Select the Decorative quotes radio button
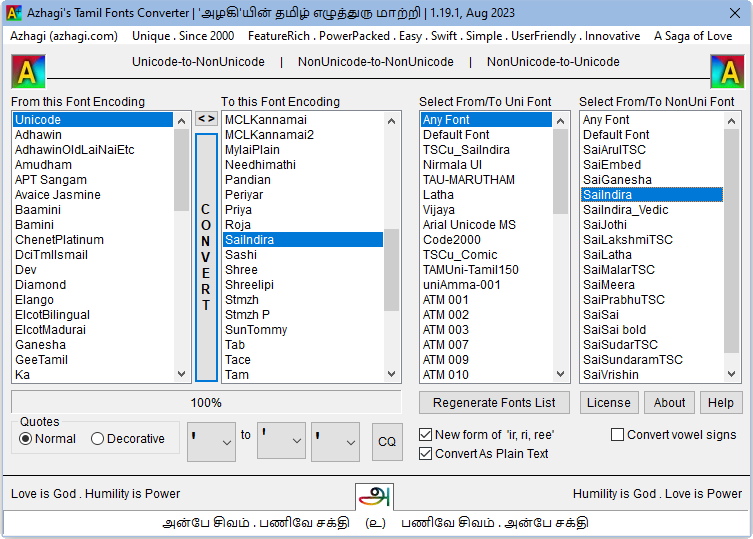The width and height of the screenshot is (753, 539). click(x=128, y=439)
